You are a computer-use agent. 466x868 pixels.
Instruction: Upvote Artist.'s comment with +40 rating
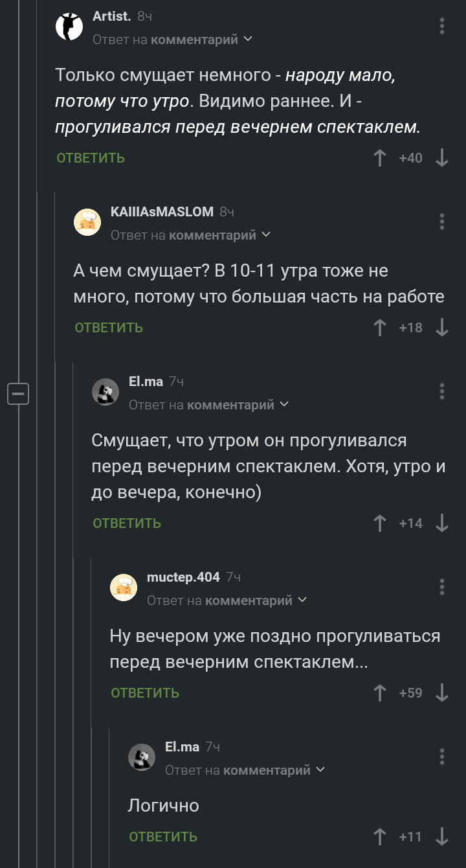(380, 158)
